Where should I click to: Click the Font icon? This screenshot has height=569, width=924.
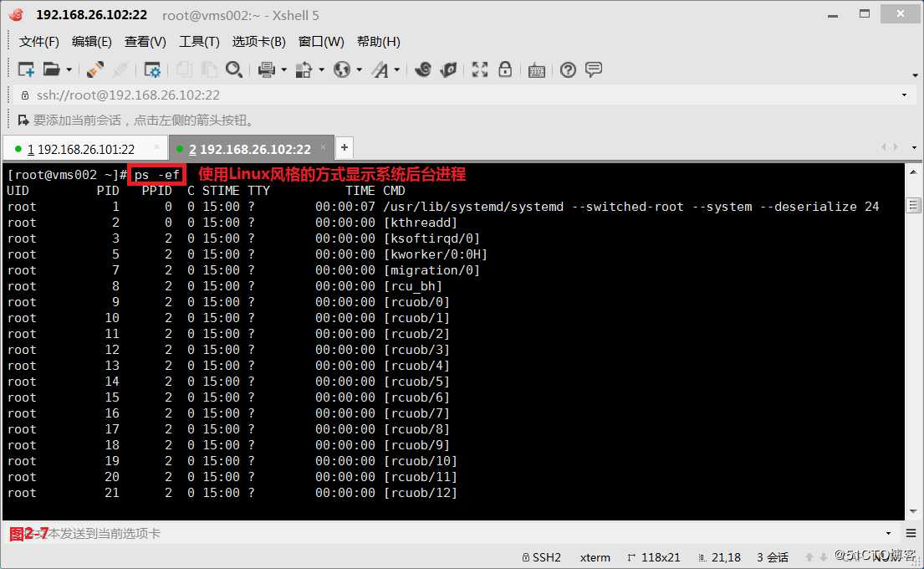380,69
